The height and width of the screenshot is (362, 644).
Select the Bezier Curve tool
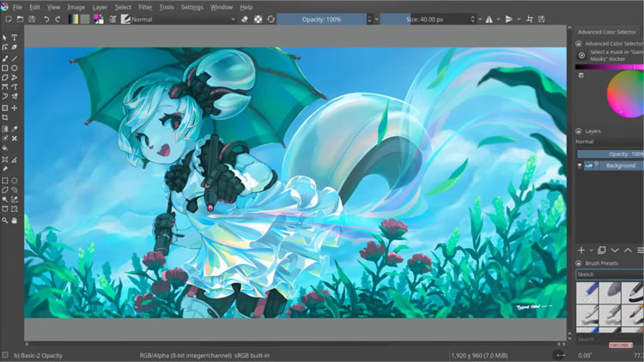4,87
